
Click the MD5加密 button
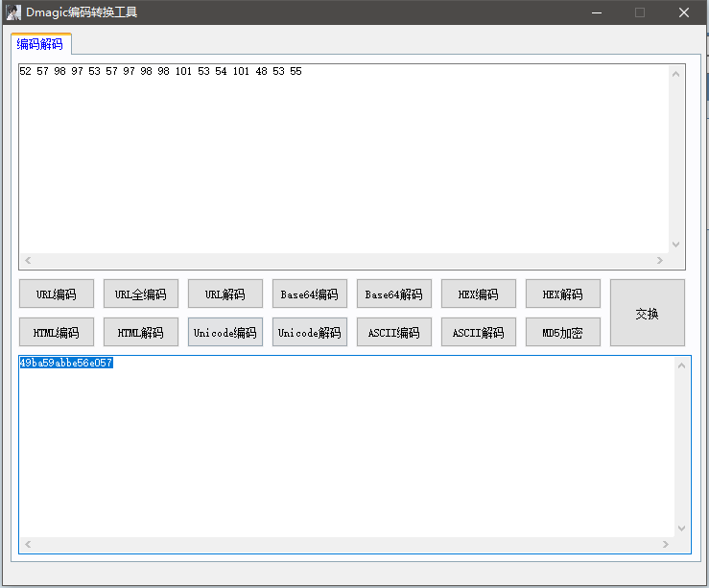tap(563, 332)
